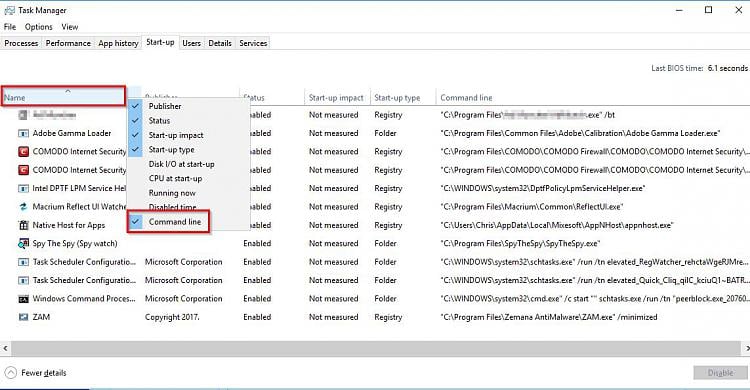The height and width of the screenshot is (390, 750).
Task: Switch to the Details tab
Action: [x=220, y=43]
